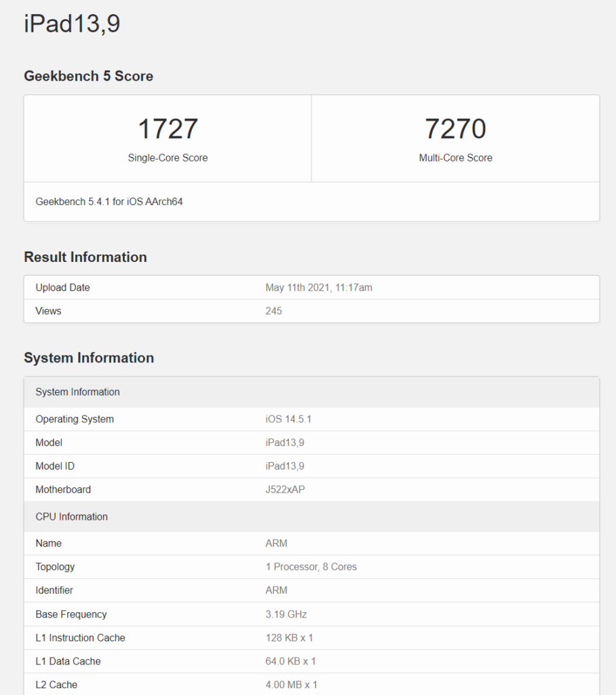The height and width of the screenshot is (695, 616).
Task: Click the ARM value in Name row
Action: [276, 543]
